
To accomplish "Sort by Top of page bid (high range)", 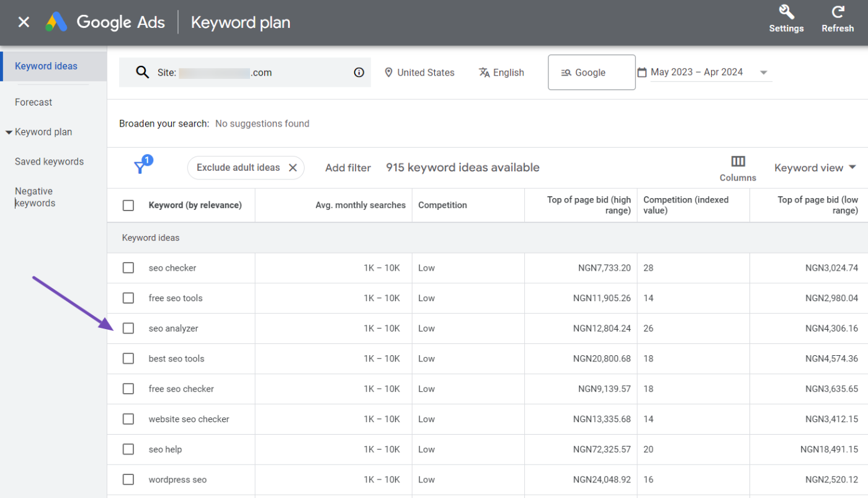I will (x=589, y=206).
